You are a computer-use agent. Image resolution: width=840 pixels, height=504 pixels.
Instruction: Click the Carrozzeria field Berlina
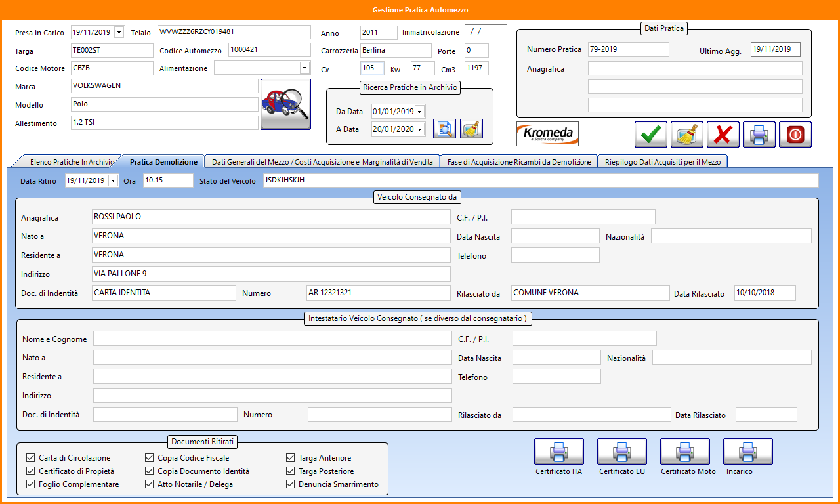pyautogui.click(x=396, y=51)
